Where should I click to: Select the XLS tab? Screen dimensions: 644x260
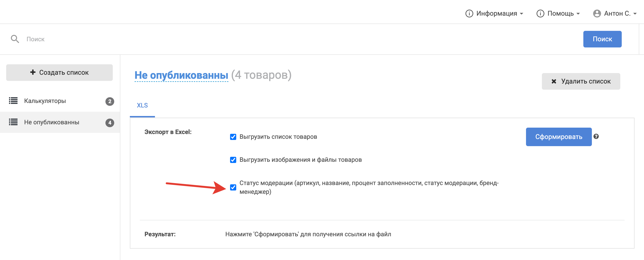(x=142, y=106)
